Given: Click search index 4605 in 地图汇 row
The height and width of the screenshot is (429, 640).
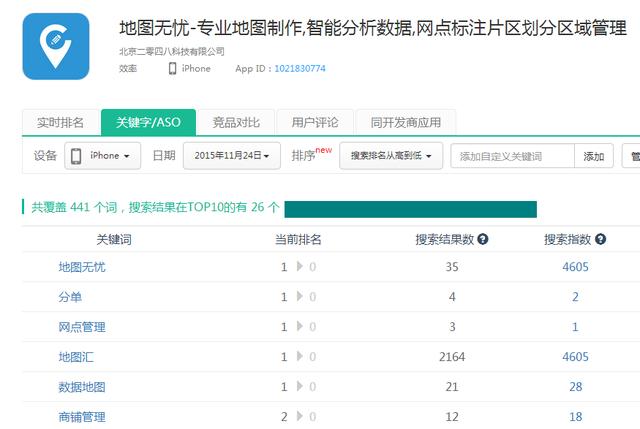Looking at the screenshot, I should (x=576, y=357).
